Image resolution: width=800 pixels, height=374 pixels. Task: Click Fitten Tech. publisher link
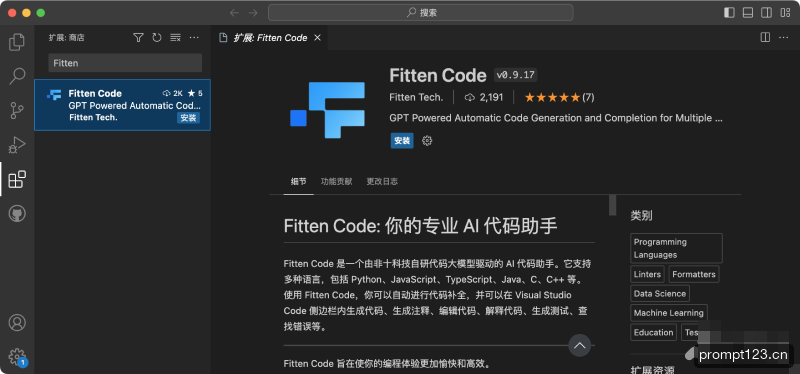coord(416,97)
